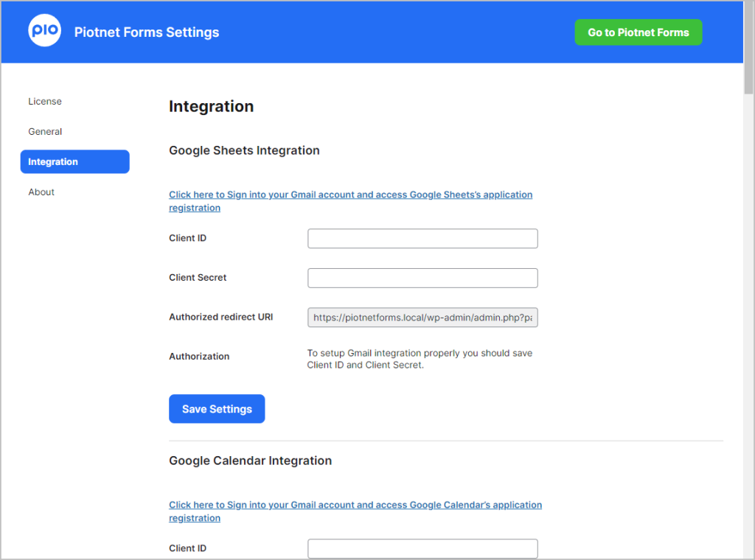Click the Piotnet pio logo icon
Viewport: 755px width, 560px height.
point(45,31)
